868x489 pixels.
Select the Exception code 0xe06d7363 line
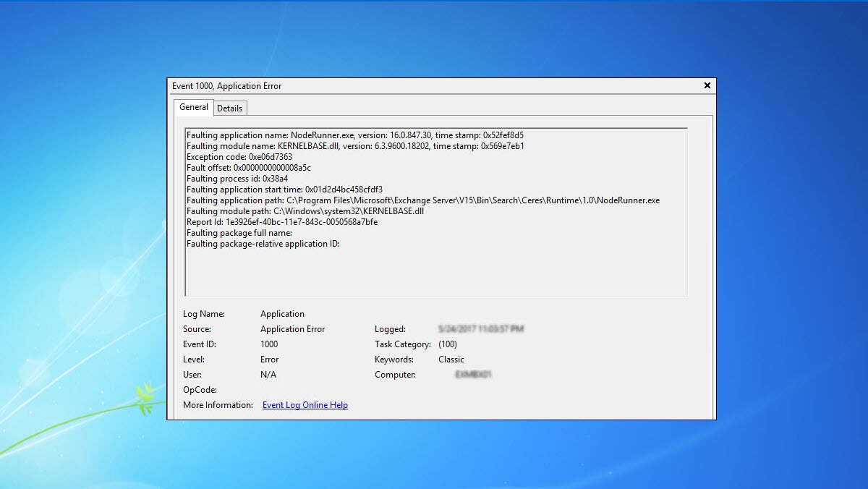(239, 157)
